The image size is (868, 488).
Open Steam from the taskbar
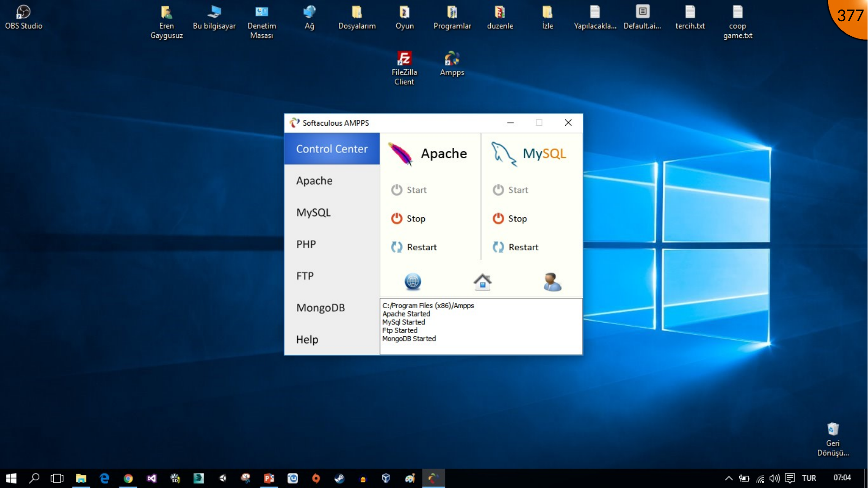coord(339,478)
